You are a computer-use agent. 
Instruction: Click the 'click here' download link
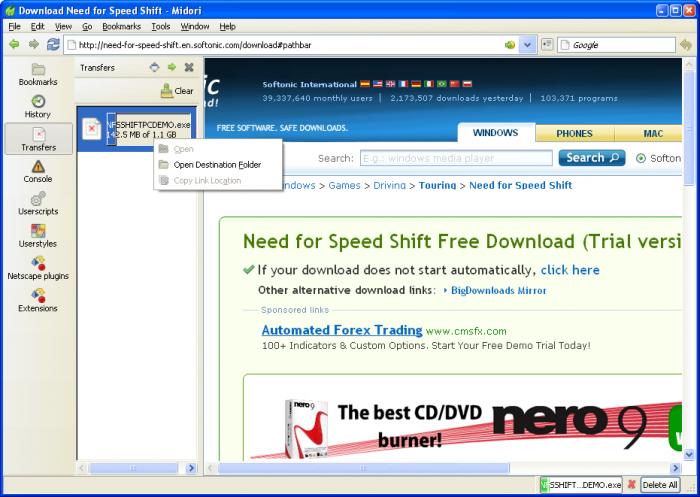tap(570, 270)
